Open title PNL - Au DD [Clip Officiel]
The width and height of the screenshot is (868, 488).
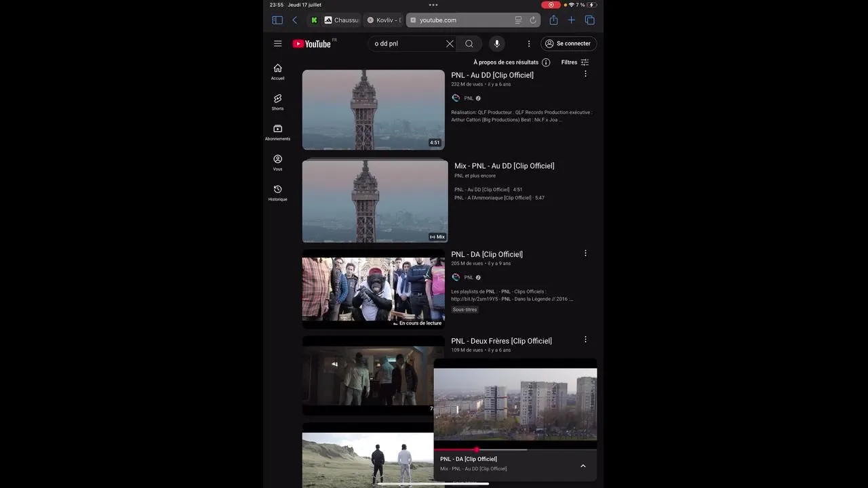[492, 75]
